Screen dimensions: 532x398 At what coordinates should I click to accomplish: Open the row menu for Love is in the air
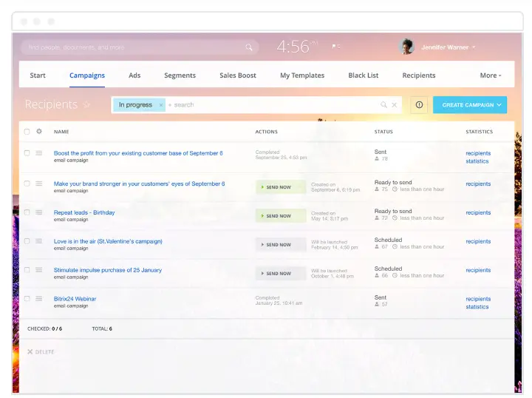pos(39,241)
